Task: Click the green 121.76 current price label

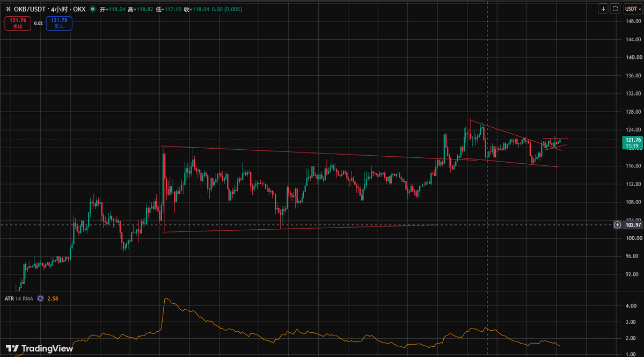Action: click(x=632, y=142)
